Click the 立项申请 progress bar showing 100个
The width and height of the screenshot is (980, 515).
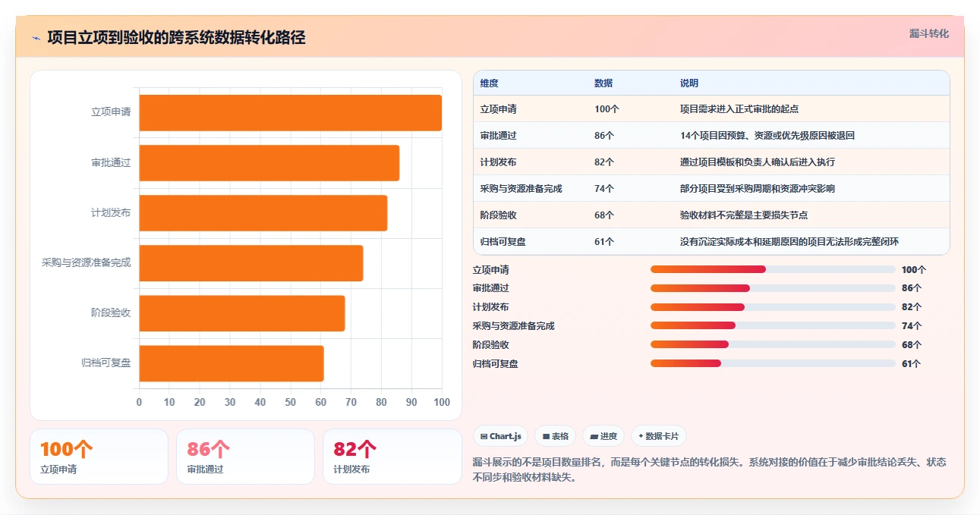[773, 269]
